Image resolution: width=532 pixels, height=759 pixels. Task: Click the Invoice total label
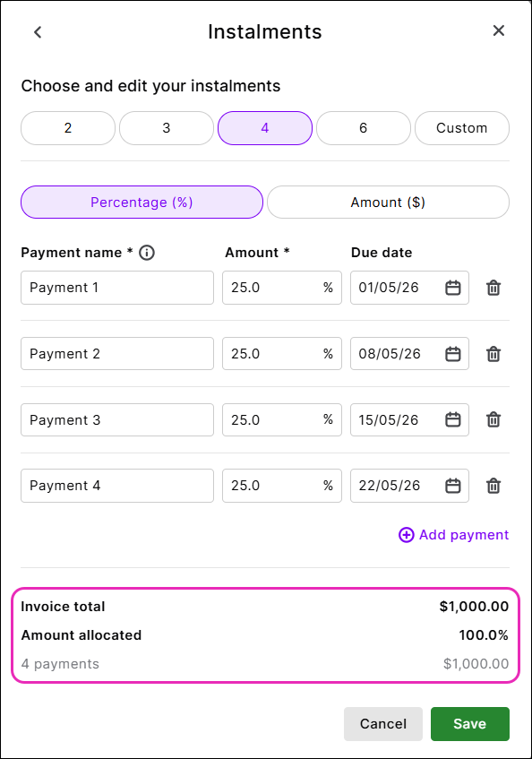(63, 607)
